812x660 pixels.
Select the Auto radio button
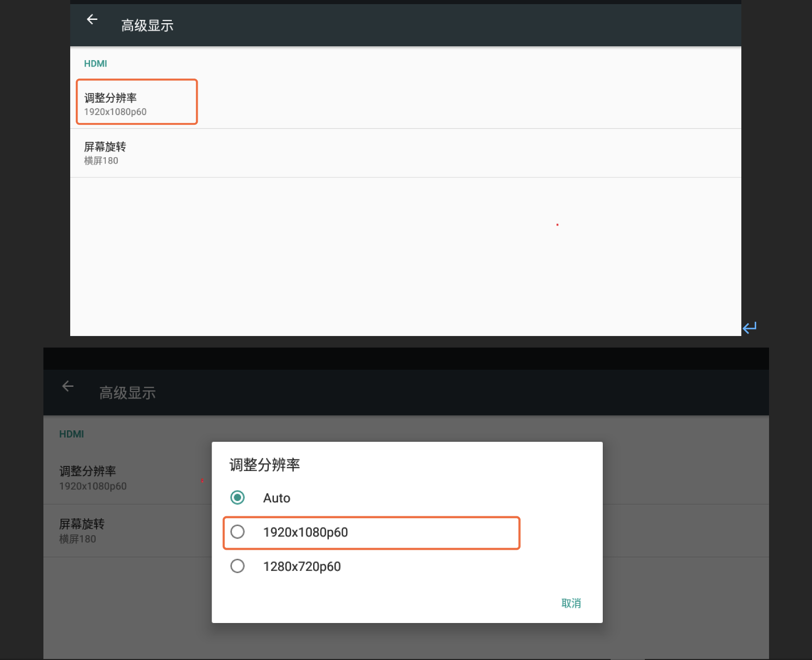click(x=237, y=498)
